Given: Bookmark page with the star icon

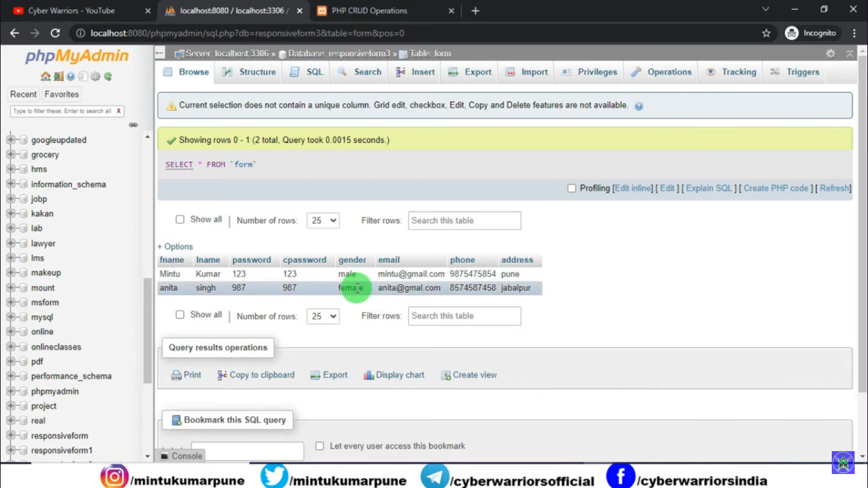Looking at the screenshot, I should 766,33.
